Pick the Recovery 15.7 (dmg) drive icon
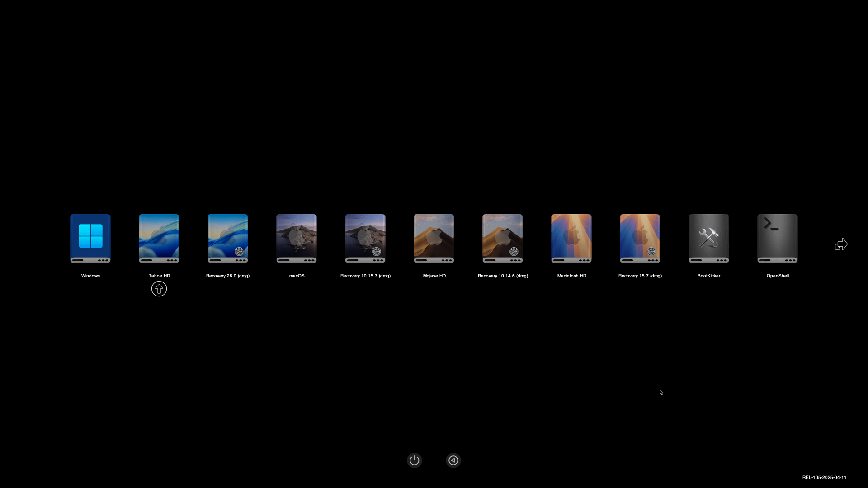 640,238
